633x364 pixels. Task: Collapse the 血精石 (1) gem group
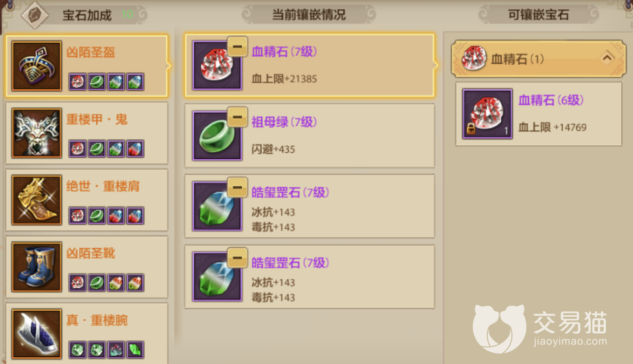(538, 59)
